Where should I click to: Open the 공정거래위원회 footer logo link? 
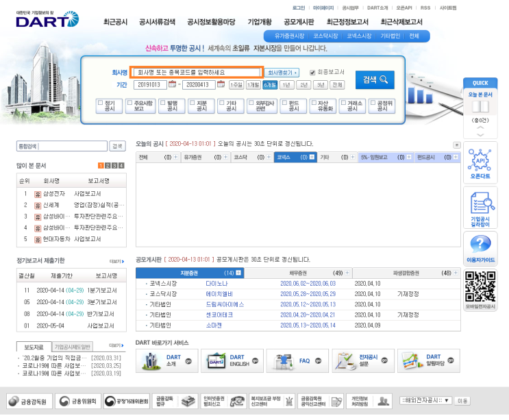coord(127,402)
